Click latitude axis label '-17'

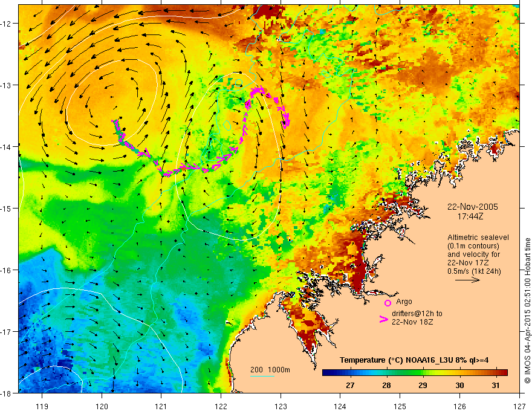[x=7, y=332]
